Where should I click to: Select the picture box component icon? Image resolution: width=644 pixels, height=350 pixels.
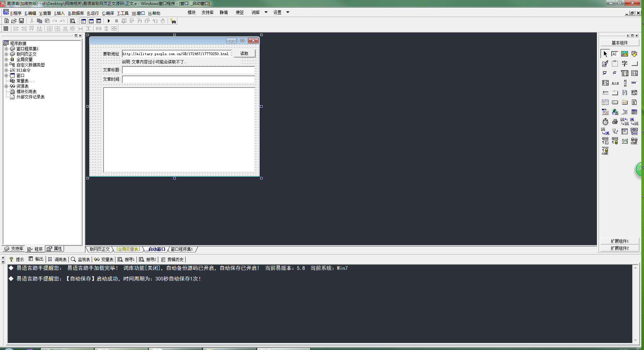point(624,54)
